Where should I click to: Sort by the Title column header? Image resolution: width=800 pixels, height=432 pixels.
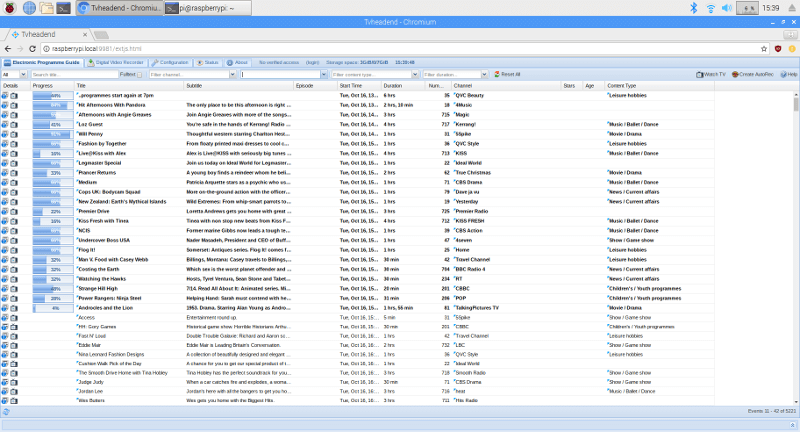[x=129, y=86]
